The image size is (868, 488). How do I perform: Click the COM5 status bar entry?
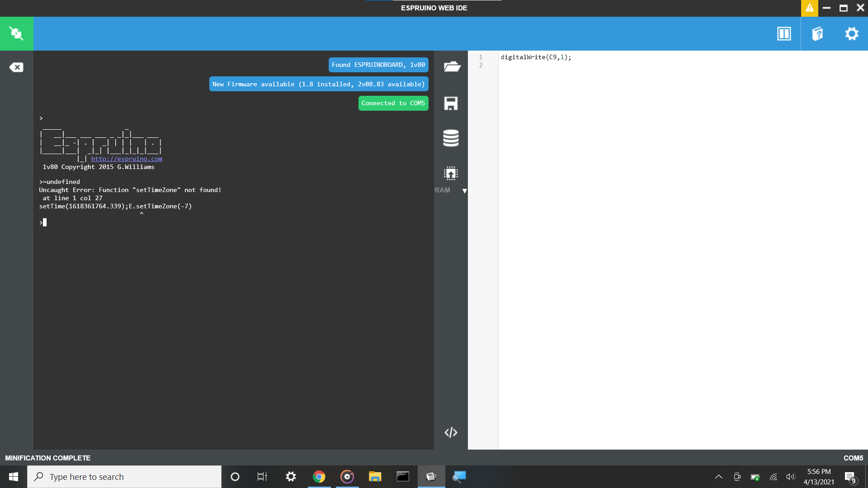click(x=853, y=458)
